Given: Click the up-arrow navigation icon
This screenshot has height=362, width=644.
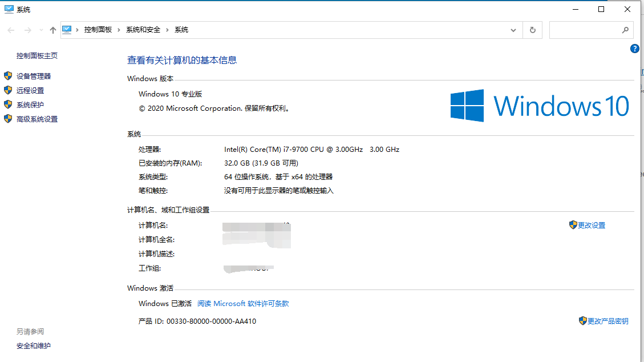Looking at the screenshot, I should tap(53, 29).
